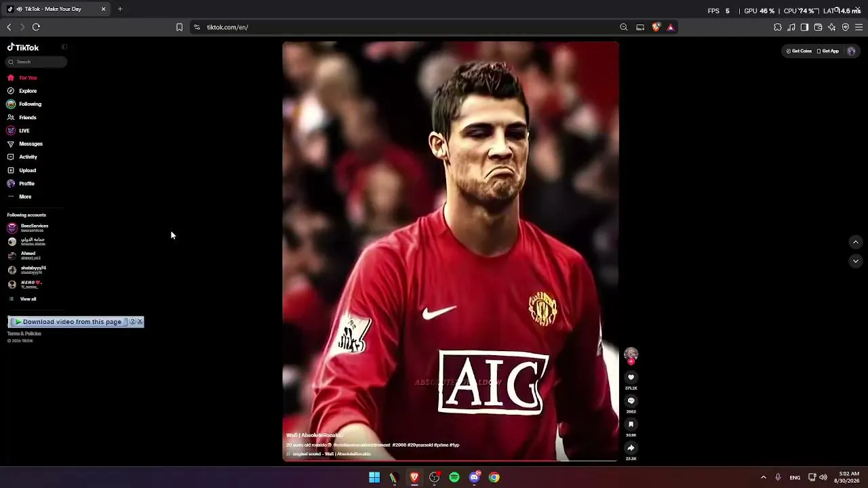Open Discord from the taskbar
The width and height of the screenshot is (868, 488).
475,477
